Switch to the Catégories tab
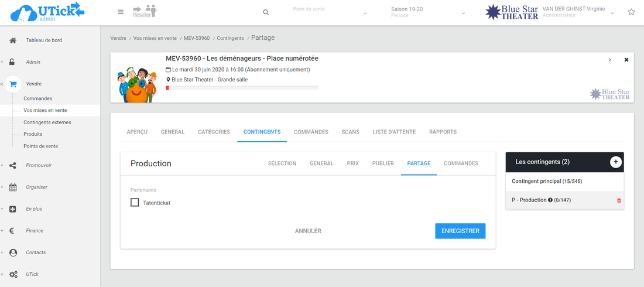 pyautogui.click(x=214, y=132)
